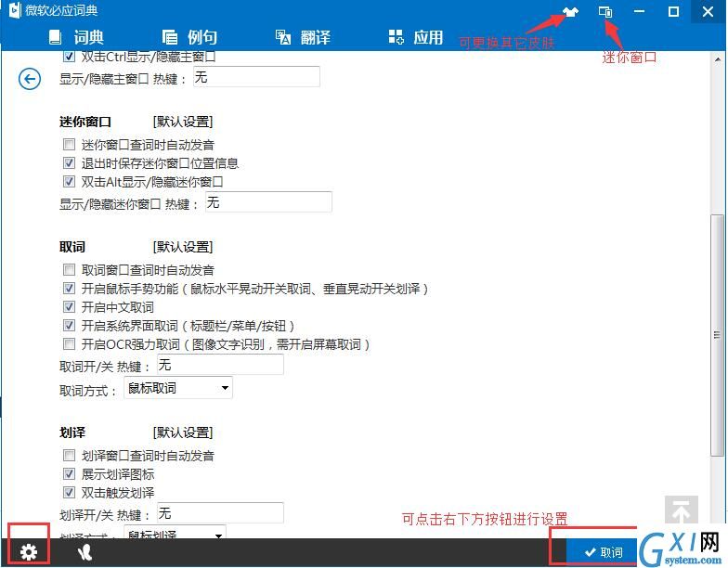Focus the 显示/隐藏迷你窗口 热键 field
The width and height of the screenshot is (728, 568).
click(269, 202)
